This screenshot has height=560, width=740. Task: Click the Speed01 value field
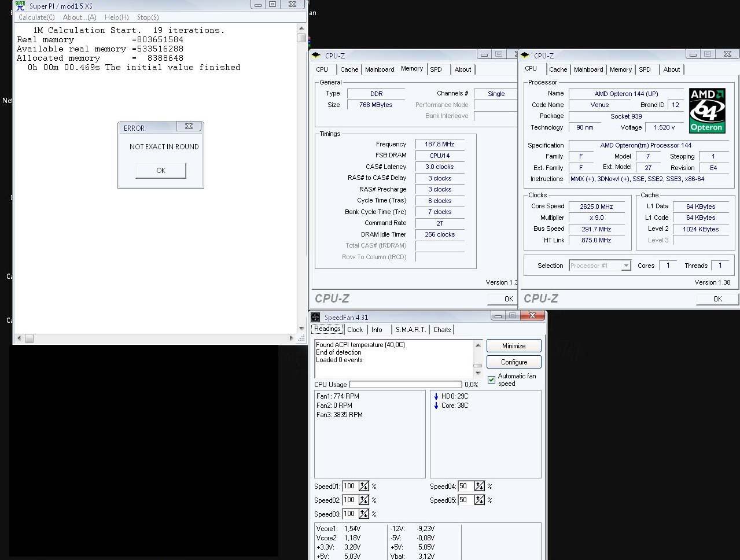[x=349, y=486]
